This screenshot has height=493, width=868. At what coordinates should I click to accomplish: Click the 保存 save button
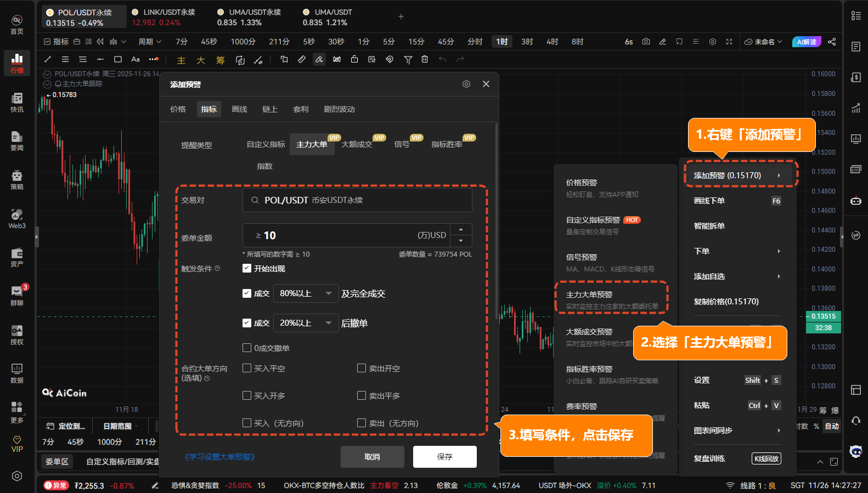(x=444, y=457)
